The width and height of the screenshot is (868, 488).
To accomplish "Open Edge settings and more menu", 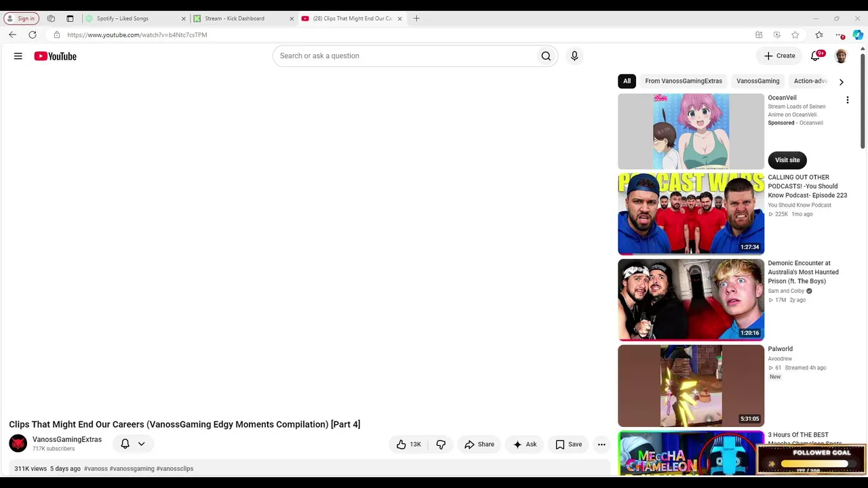I will coord(840,35).
